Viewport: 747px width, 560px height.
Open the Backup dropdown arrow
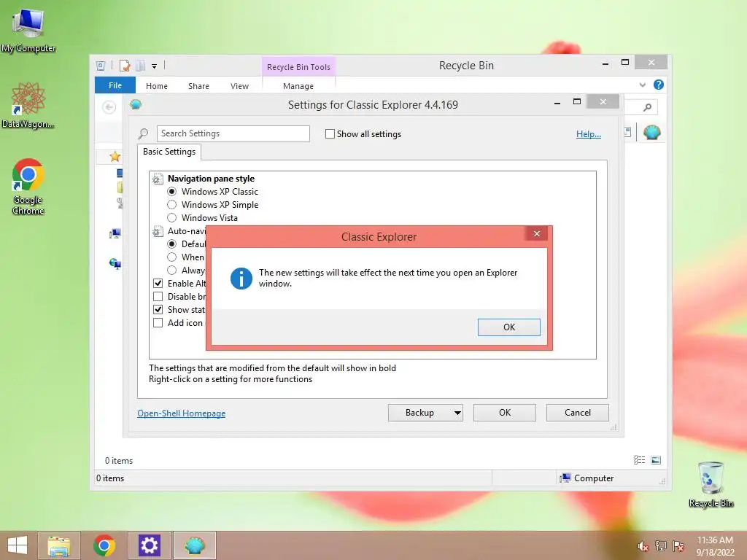(457, 413)
